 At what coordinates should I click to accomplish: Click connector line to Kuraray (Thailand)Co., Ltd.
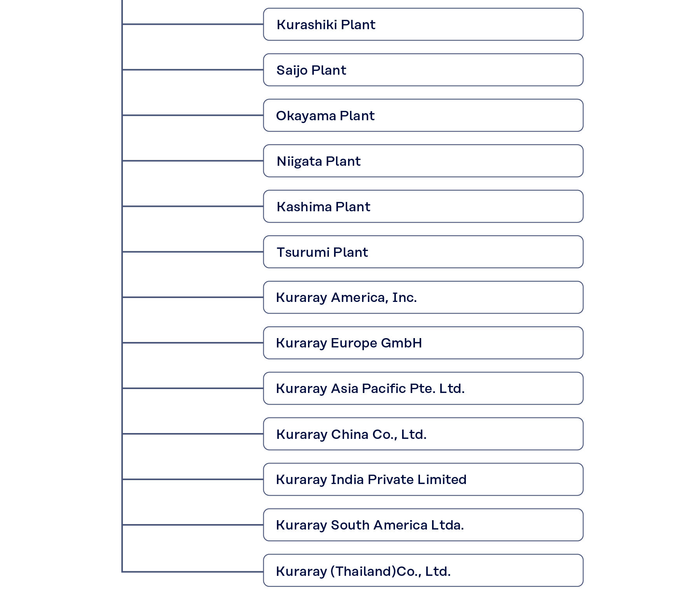click(193, 572)
